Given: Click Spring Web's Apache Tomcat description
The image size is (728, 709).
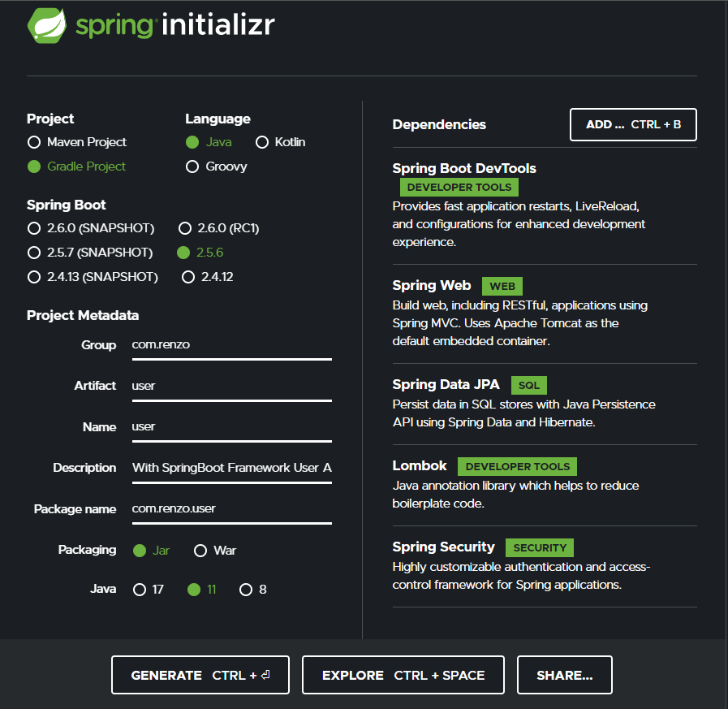Looking at the screenshot, I should tap(519, 323).
